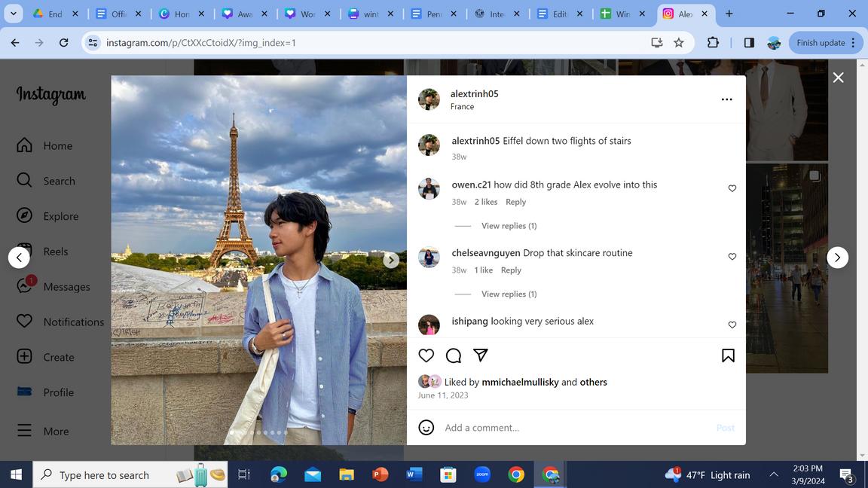The height and width of the screenshot is (488, 868).
Task: Open alextrinh05's avatar in the post header
Action: [x=429, y=99]
